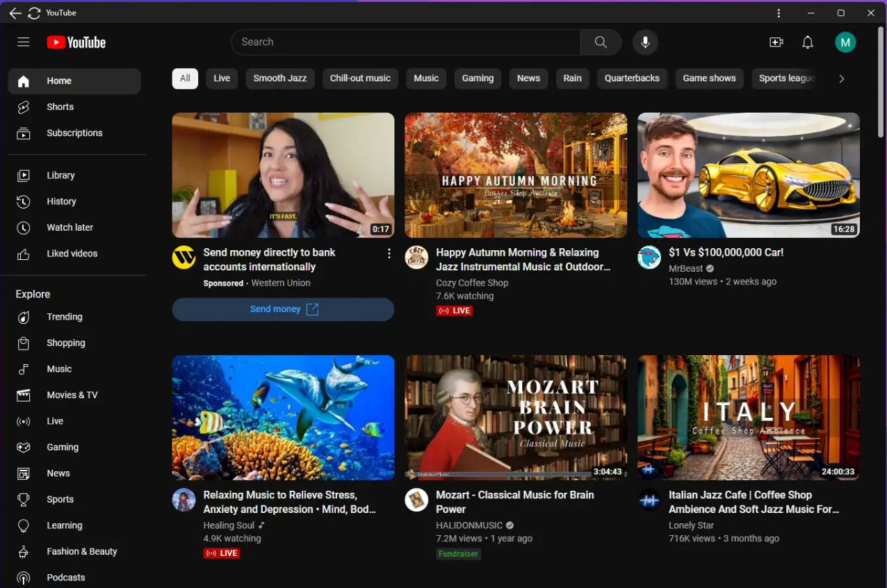Select the Quarterbacks filter chip
The height and width of the screenshot is (588, 887).
(x=632, y=79)
